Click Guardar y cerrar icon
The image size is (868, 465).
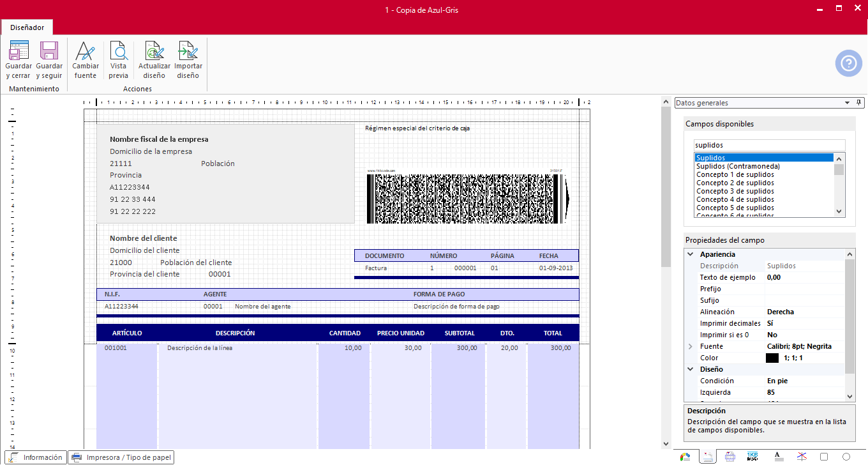click(x=19, y=50)
